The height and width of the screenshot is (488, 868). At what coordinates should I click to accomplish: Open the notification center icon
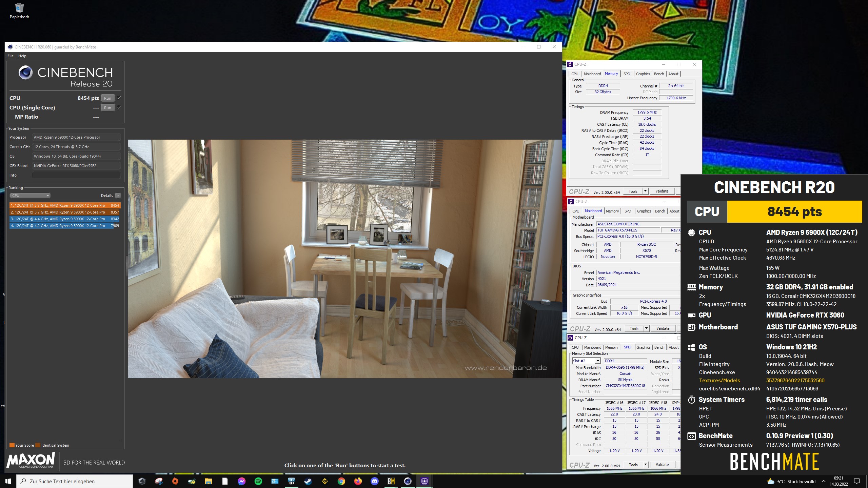tap(857, 481)
